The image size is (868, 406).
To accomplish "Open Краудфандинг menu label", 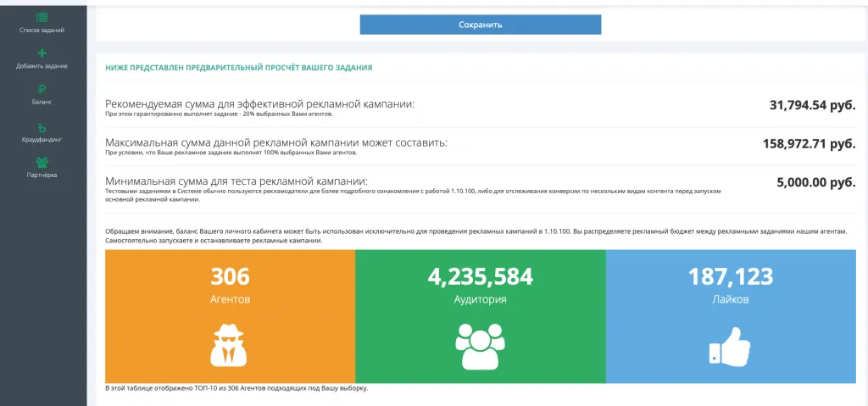I will [42, 140].
